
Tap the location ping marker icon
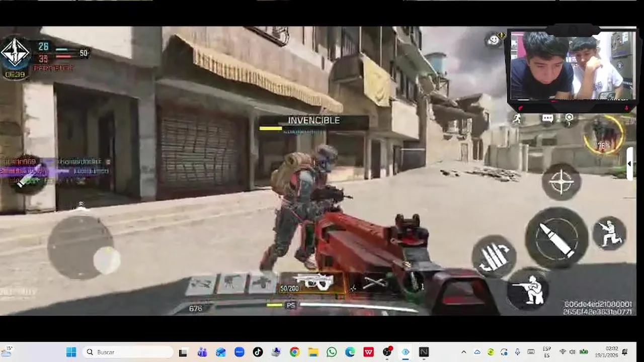tap(569, 118)
